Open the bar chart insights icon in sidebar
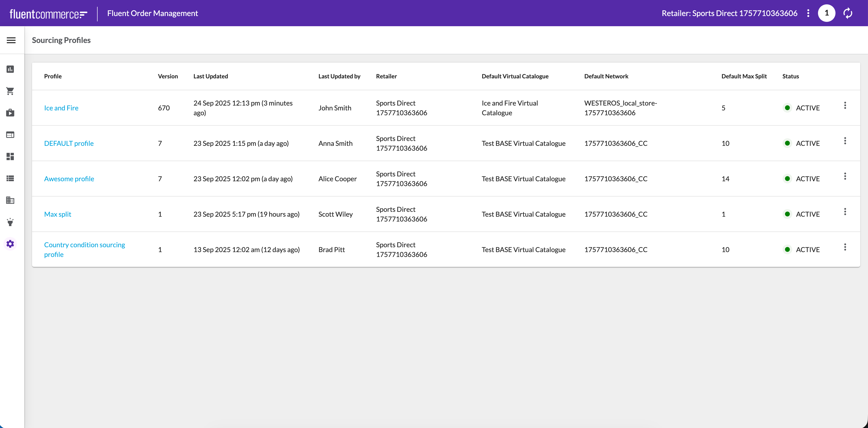The height and width of the screenshot is (428, 868). tap(10, 69)
